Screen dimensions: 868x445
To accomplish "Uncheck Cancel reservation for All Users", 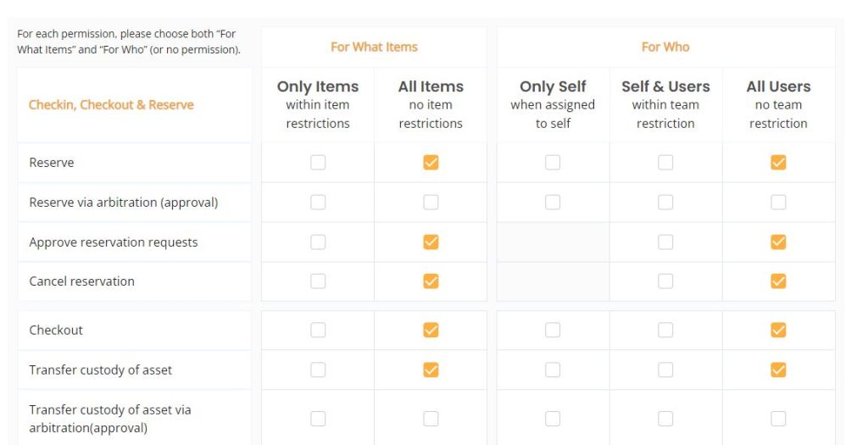I will [778, 281].
